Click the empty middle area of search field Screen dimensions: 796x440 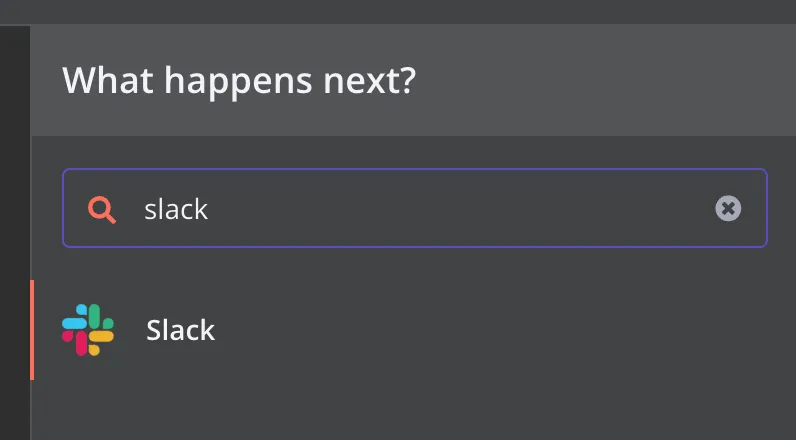(457, 209)
